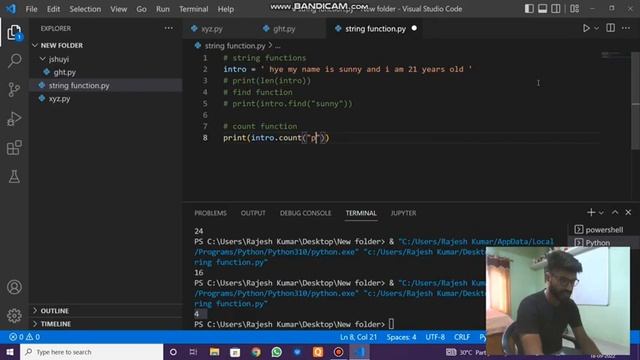The image size is (640, 360).
Task: Select the string function.py editor tab
Action: pyautogui.click(x=375, y=29)
